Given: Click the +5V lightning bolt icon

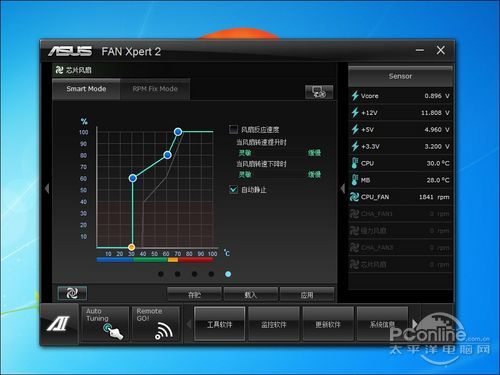Looking at the screenshot, I should point(355,129).
